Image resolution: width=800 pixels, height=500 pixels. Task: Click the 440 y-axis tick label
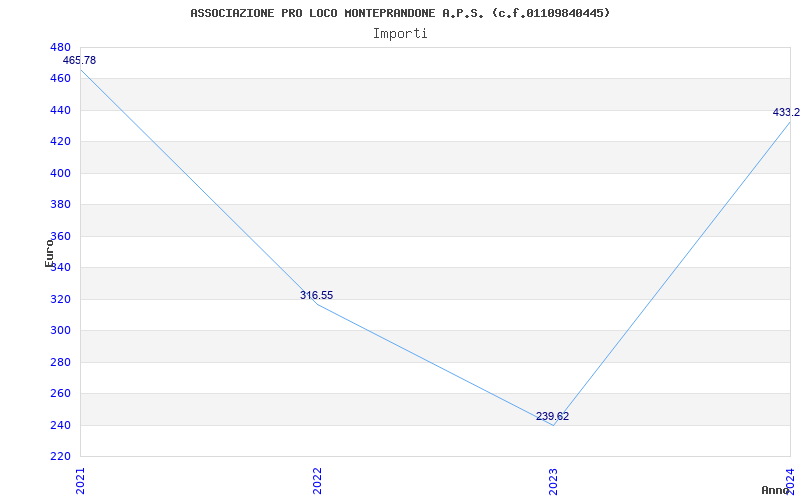(x=60, y=111)
